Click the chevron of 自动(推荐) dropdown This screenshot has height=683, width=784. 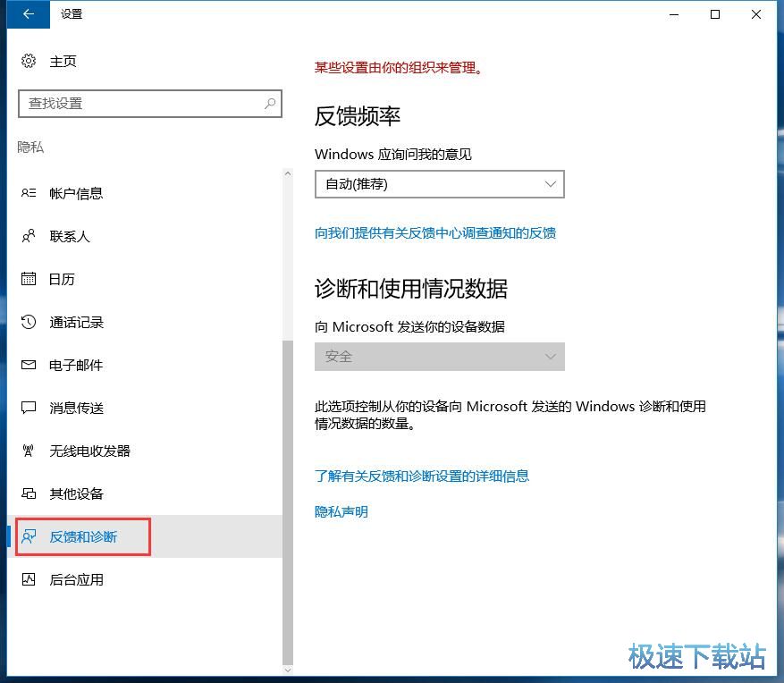[551, 184]
